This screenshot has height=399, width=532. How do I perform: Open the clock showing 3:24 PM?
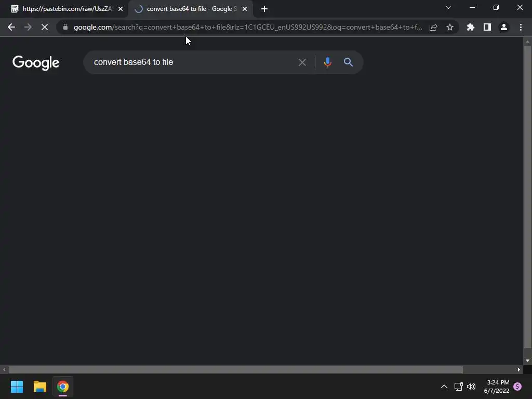[x=497, y=387]
